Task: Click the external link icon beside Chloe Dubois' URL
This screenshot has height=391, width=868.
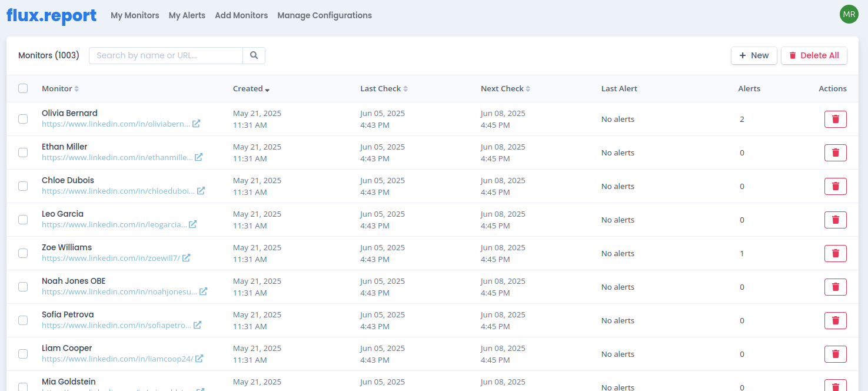Action: click(201, 191)
